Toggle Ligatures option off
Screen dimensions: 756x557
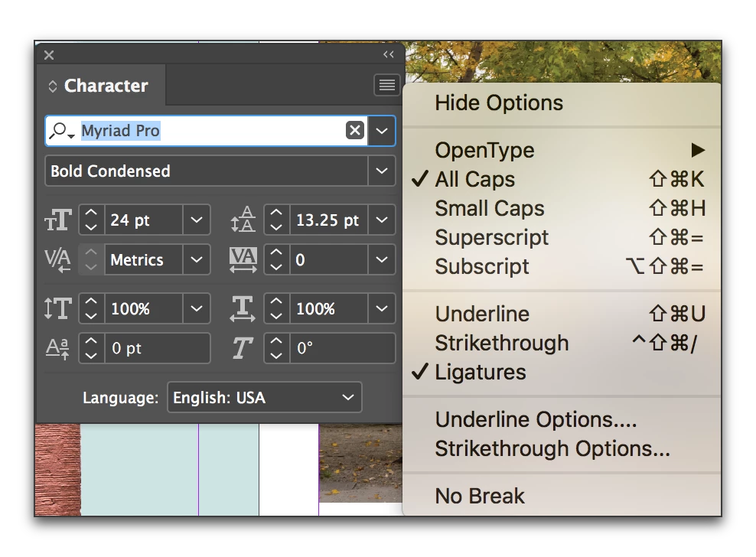coord(481,373)
